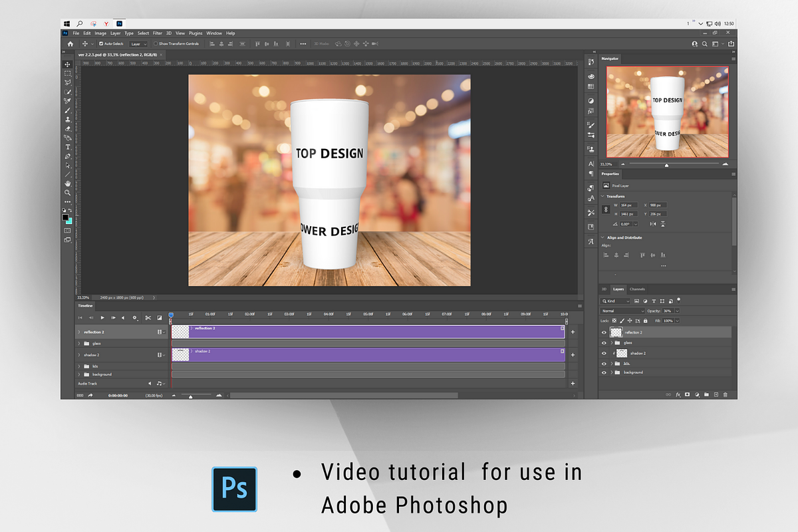Select the Rectangular Marquee tool

coord(68,74)
